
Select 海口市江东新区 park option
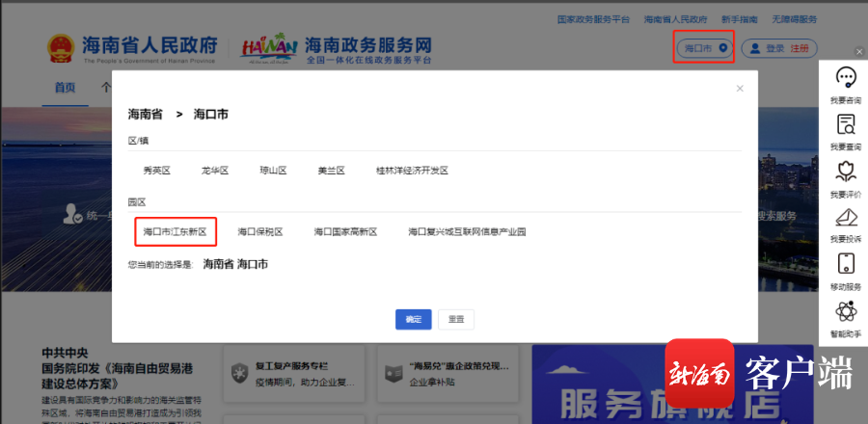tap(175, 232)
